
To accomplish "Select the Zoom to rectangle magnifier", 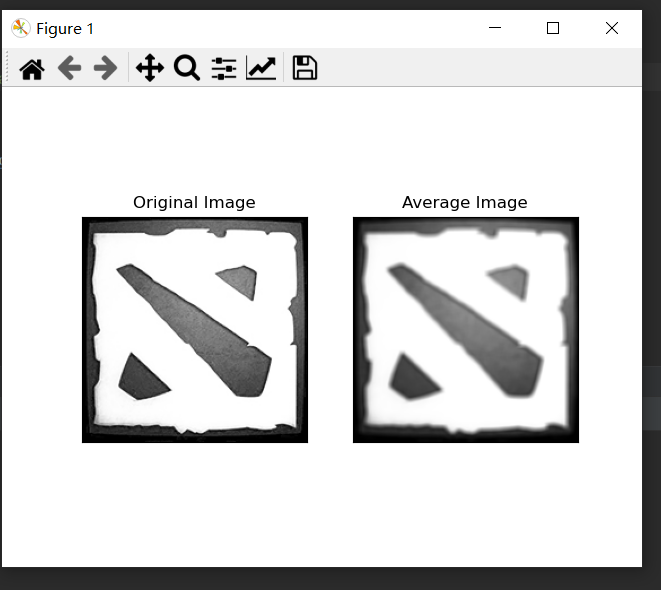I will click(x=187, y=68).
